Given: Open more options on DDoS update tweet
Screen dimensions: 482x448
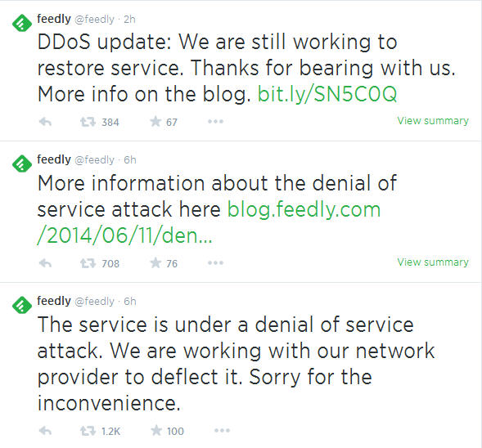Looking at the screenshot, I should point(215,122).
